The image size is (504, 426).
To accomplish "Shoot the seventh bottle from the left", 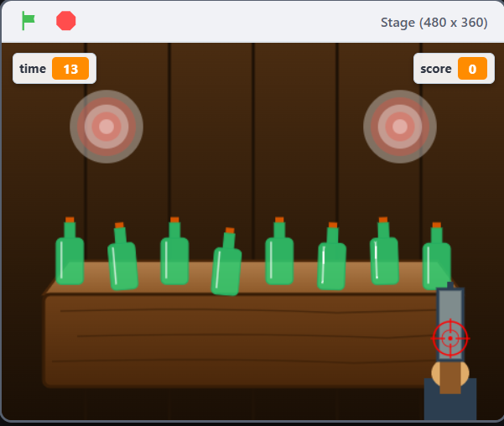I will point(384,251).
